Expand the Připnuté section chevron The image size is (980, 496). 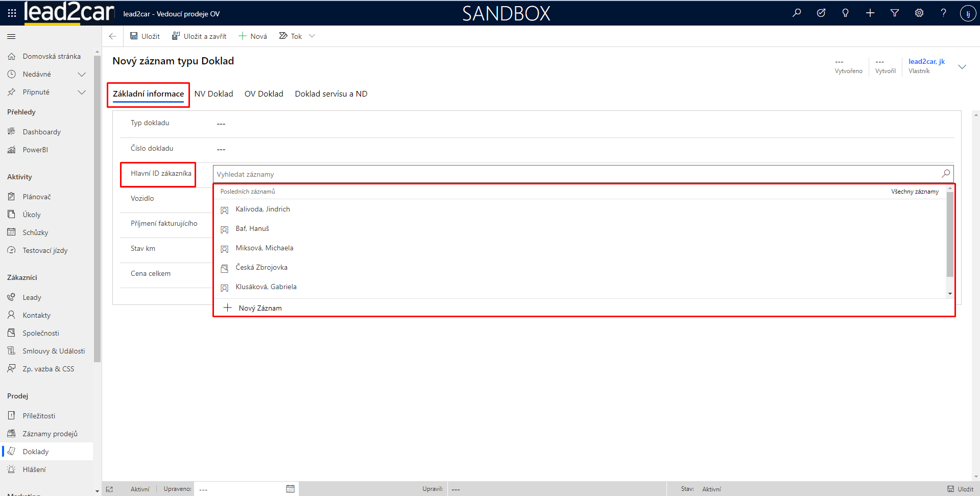81,92
